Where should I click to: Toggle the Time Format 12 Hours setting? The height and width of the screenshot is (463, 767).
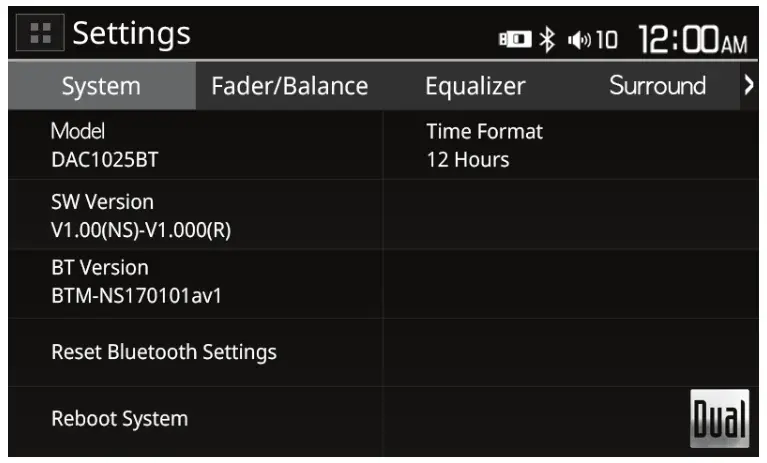(x=484, y=146)
